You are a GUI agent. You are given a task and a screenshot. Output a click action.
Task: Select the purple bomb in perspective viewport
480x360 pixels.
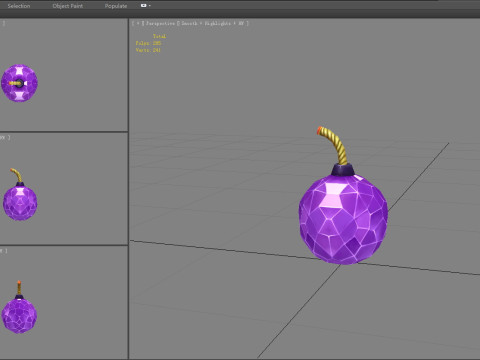pyautogui.click(x=343, y=218)
